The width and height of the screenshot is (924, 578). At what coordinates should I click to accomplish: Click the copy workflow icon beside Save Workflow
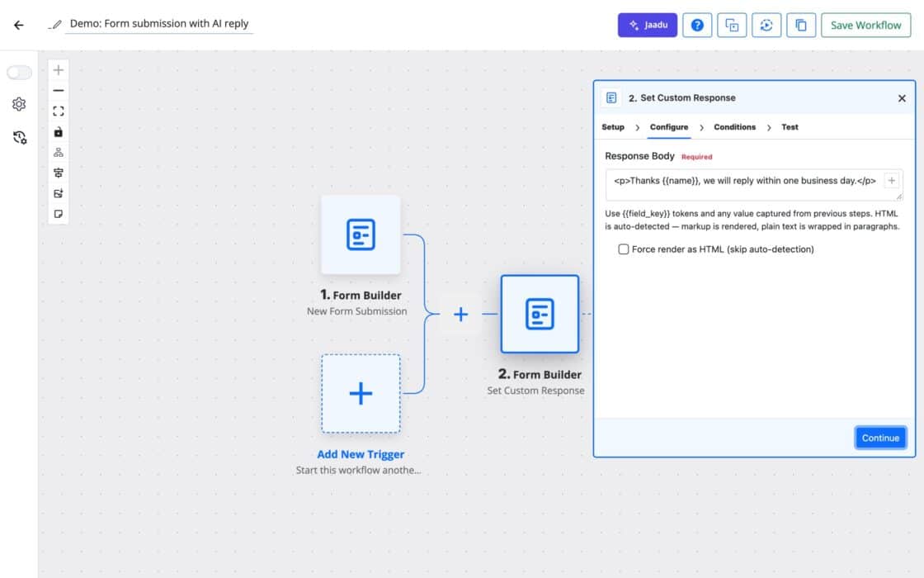pos(801,25)
